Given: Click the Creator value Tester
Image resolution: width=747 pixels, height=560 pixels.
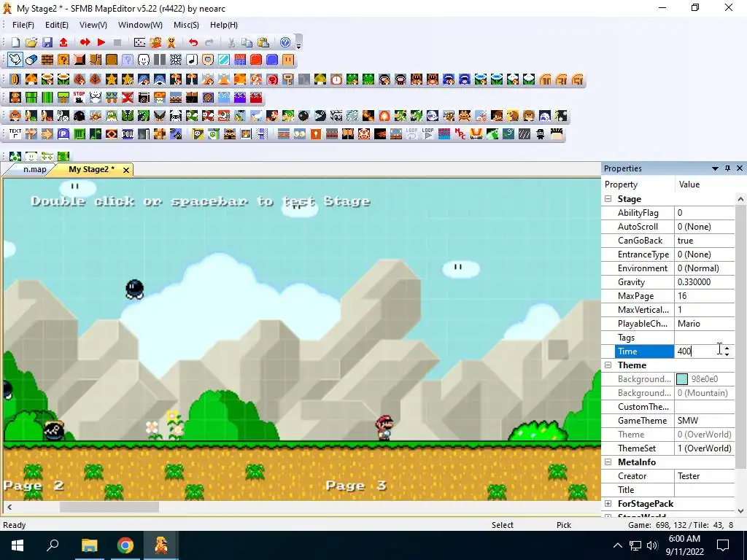Looking at the screenshot, I should pyautogui.click(x=705, y=476).
